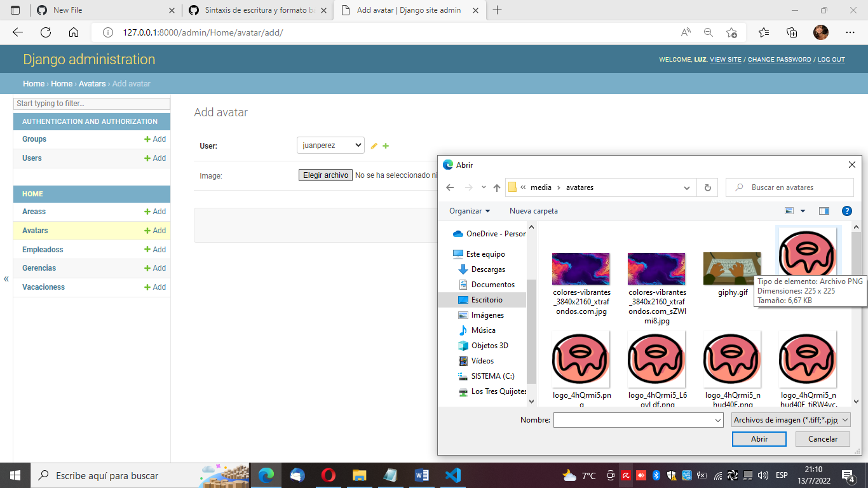Collapse the Django sidebar with the chevron

pos(6,279)
